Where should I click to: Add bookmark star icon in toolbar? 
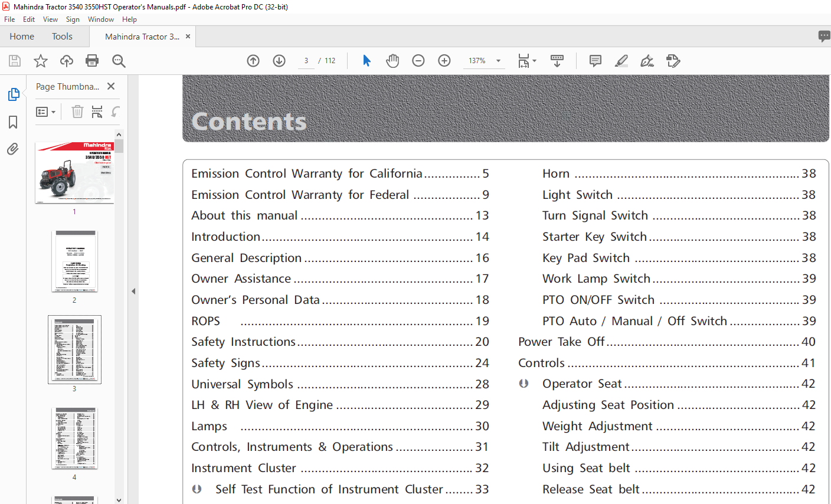pyautogui.click(x=41, y=61)
